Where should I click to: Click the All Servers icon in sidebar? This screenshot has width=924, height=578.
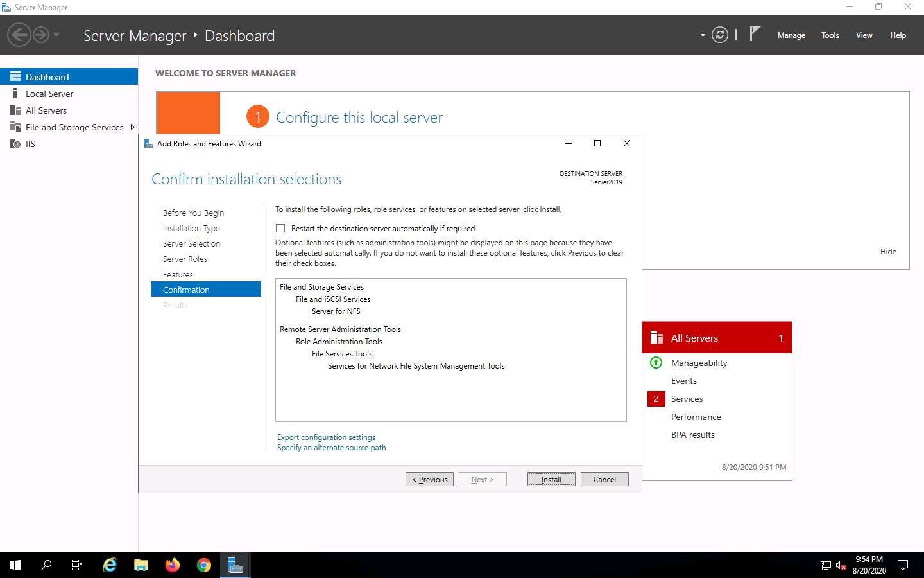click(x=15, y=110)
